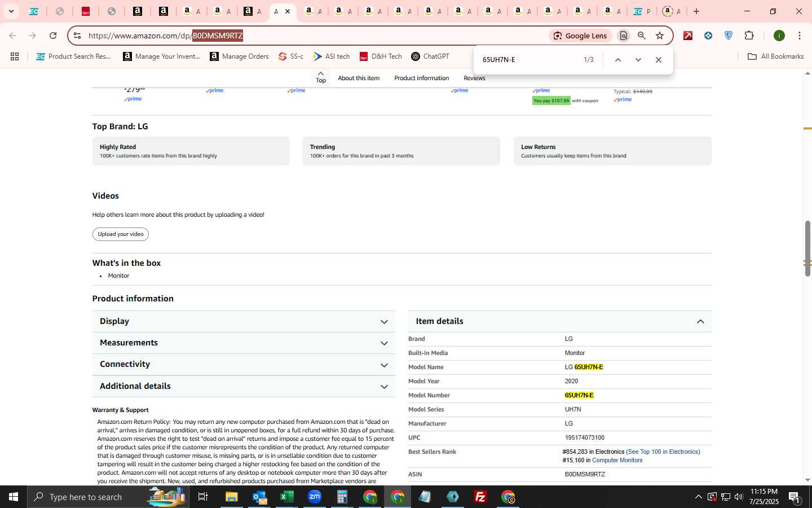Open the volume control in system tray
The image size is (812, 508).
point(739,497)
